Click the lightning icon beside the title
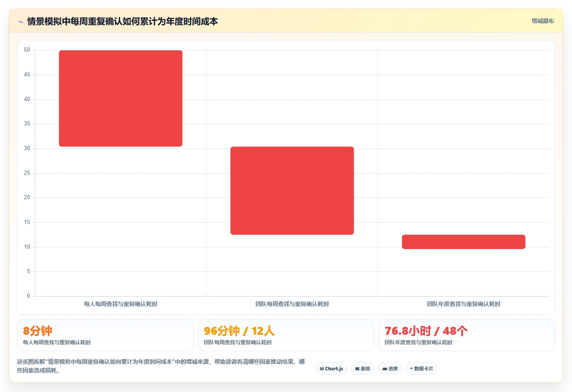The height and width of the screenshot is (392, 572). (20, 22)
